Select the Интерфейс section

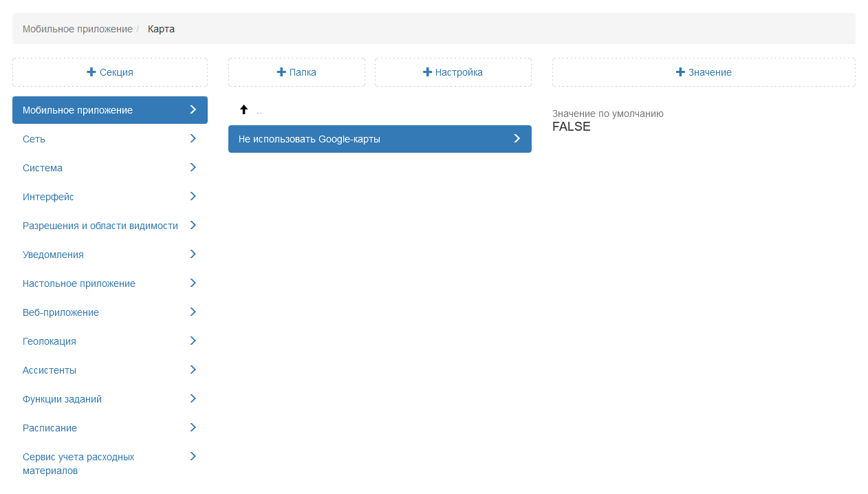click(48, 197)
